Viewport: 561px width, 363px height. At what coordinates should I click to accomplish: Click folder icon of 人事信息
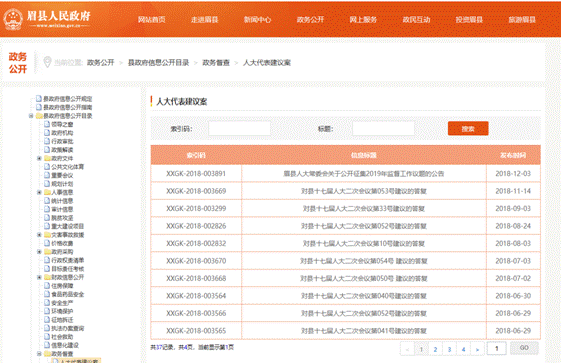(x=47, y=192)
